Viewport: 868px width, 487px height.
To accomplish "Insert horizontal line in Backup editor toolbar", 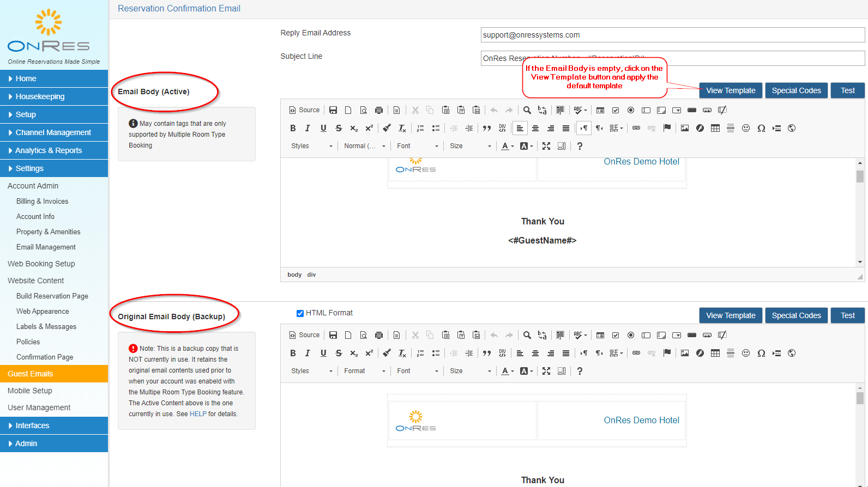I will pos(731,353).
